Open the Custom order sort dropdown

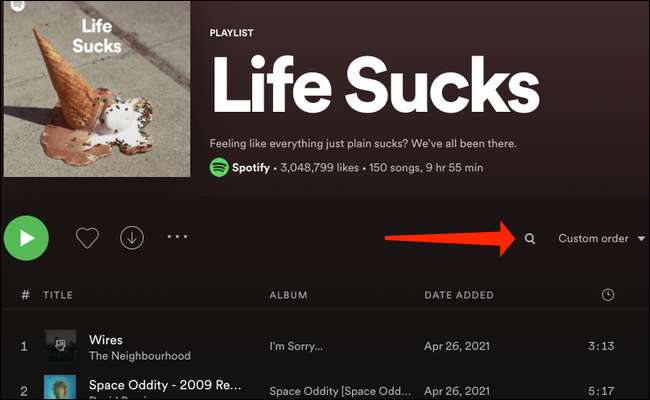[x=601, y=238]
